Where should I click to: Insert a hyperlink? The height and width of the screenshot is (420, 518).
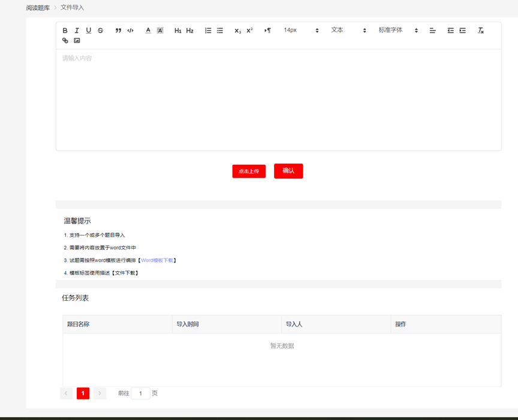pyautogui.click(x=65, y=41)
